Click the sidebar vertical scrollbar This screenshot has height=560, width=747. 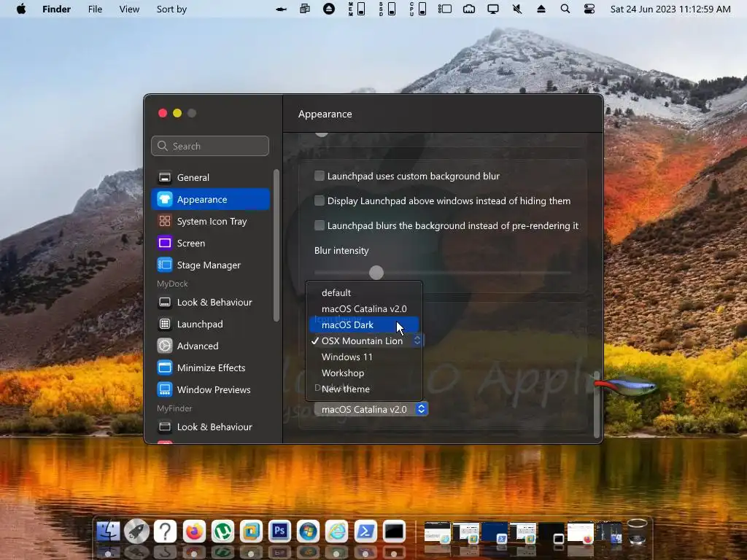(276, 245)
